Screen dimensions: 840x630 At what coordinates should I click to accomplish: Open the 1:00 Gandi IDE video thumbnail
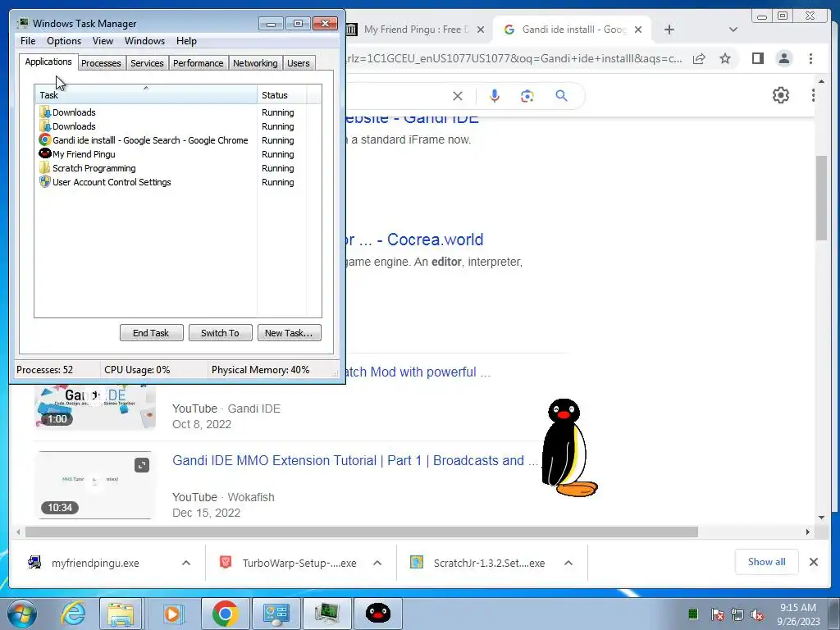(x=95, y=407)
